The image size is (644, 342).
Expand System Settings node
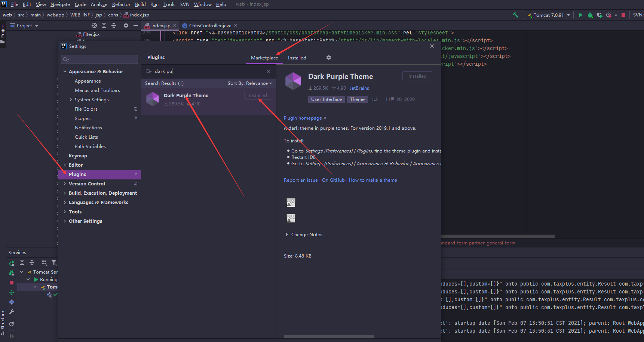[x=71, y=99]
